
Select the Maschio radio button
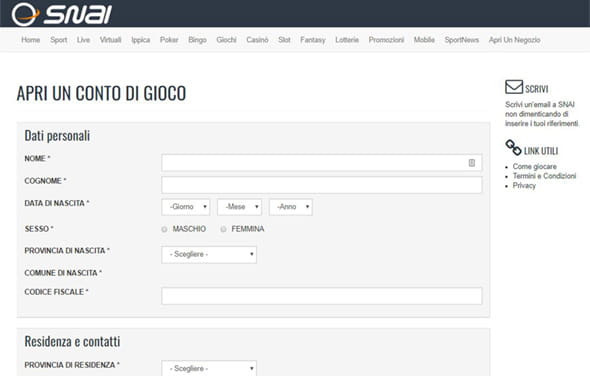pos(164,229)
